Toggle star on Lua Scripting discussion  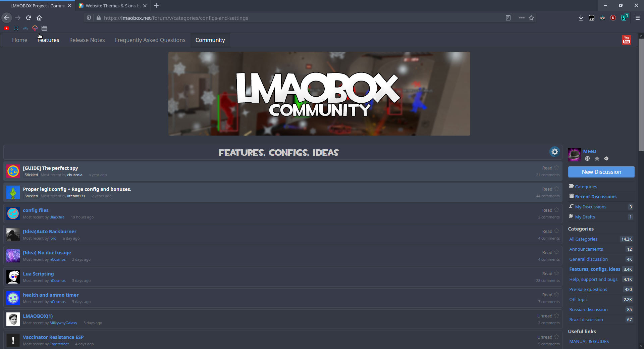(x=556, y=273)
